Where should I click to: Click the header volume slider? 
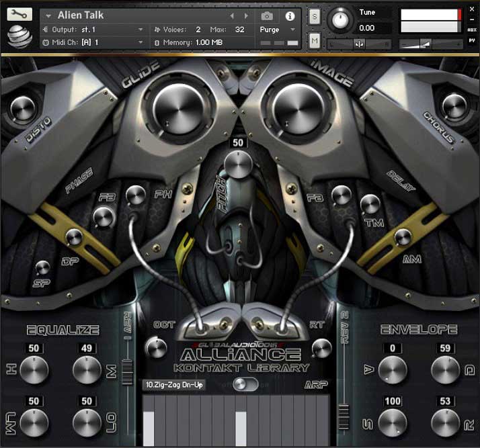(x=431, y=44)
